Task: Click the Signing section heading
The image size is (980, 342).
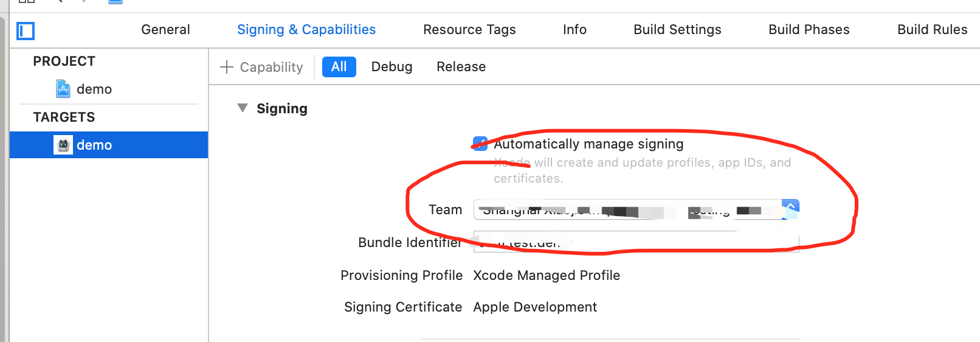Action: click(x=282, y=109)
